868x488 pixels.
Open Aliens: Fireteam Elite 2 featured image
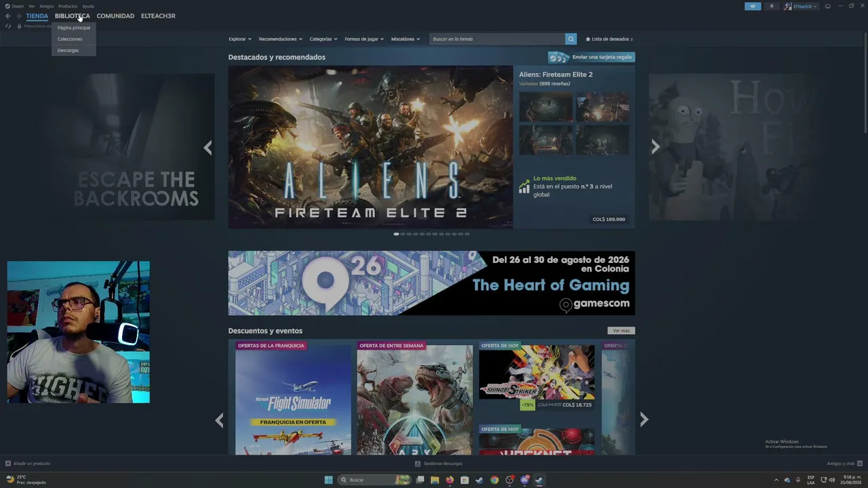[370, 147]
